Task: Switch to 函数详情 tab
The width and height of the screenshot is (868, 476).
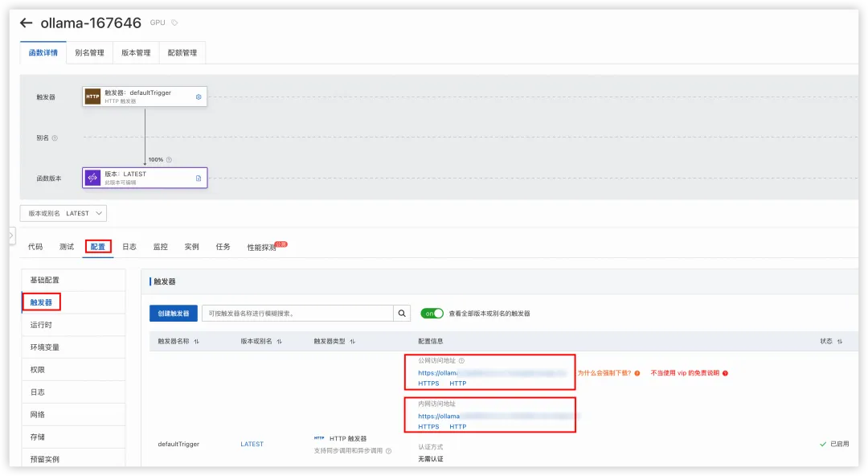Action: pos(43,52)
